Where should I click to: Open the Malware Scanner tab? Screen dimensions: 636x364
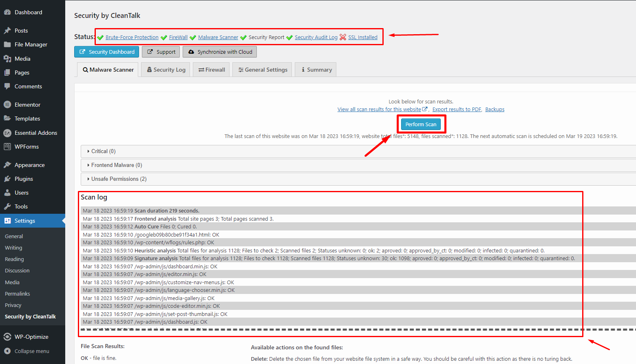108,70
